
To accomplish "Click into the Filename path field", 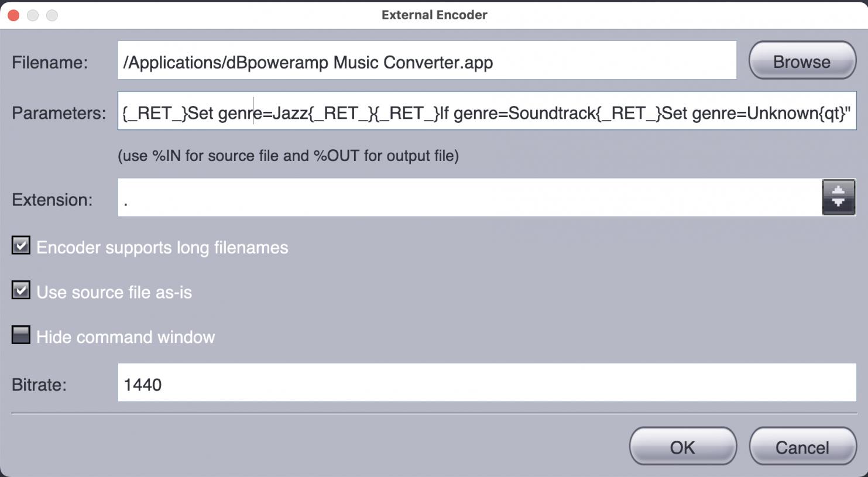I will (426, 61).
